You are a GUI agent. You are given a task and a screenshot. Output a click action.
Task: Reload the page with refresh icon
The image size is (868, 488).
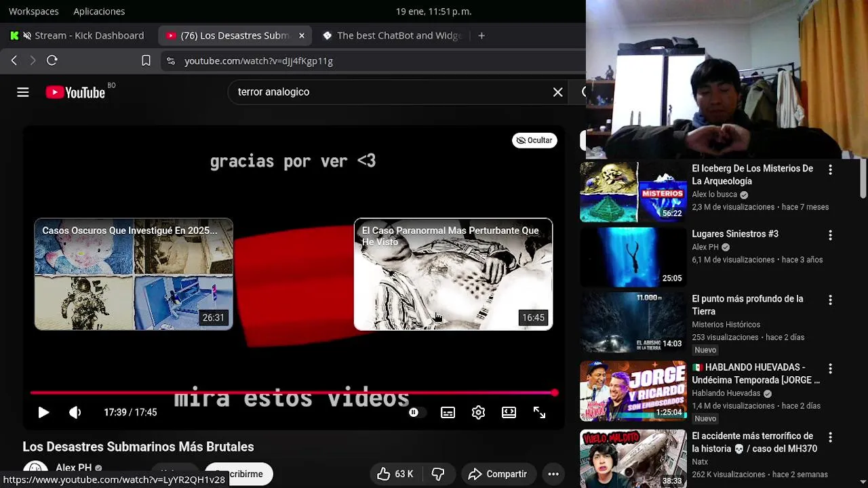[x=52, y=60]
